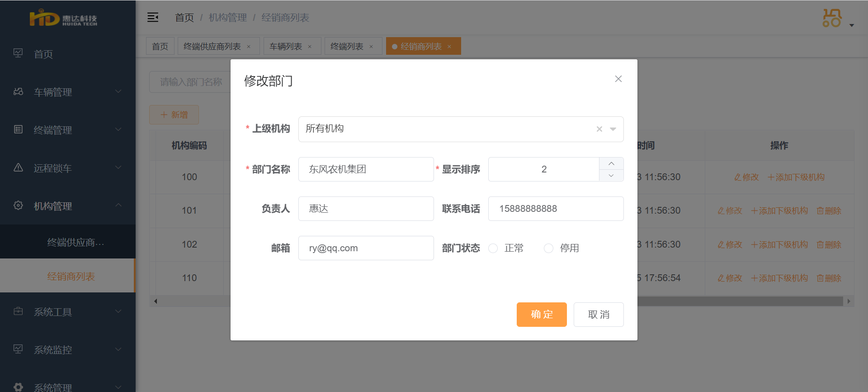This screenshot has height=392, width=868.
Task: Select the 停用 radio button
Action: 548,248
